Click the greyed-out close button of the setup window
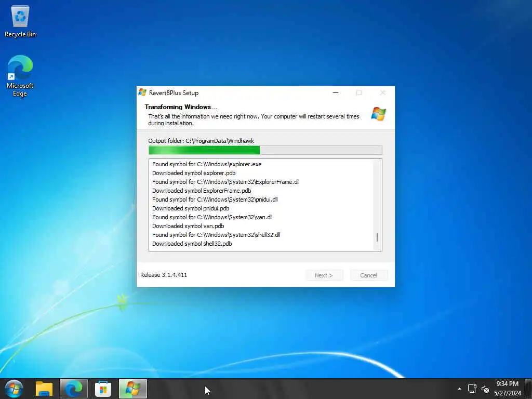This screenshot has width=532, height=399. [x=383, y=92]
